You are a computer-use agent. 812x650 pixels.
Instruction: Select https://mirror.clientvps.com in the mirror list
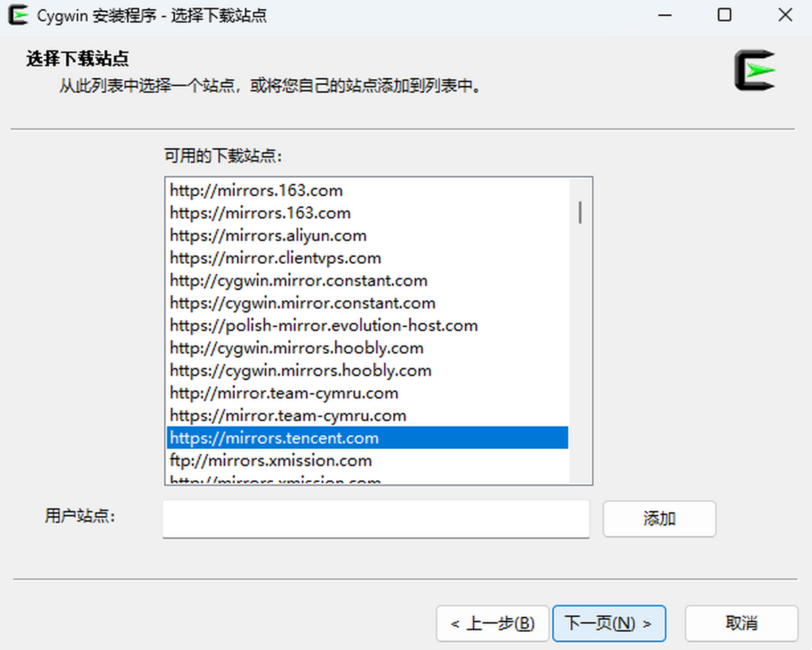click(367, 258)
